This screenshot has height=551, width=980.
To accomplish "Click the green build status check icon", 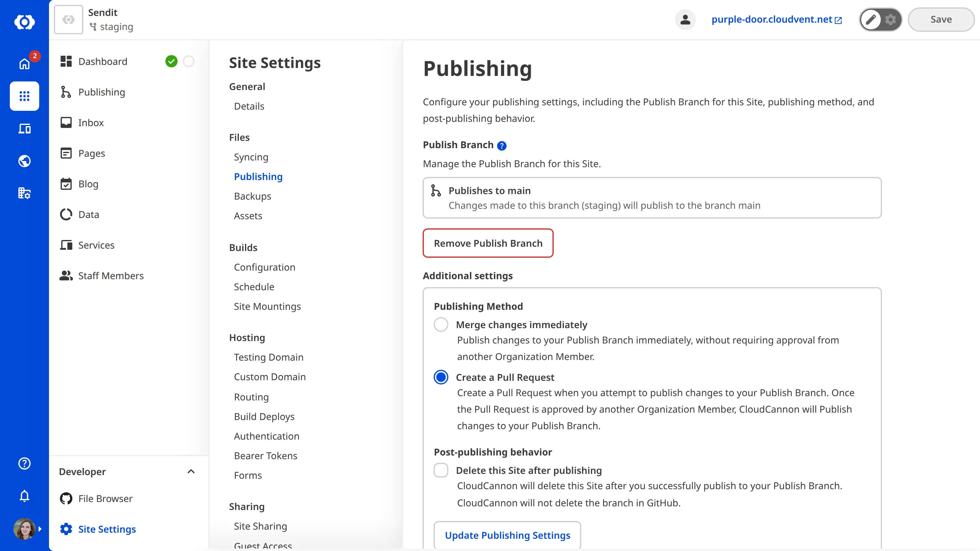I will 171,61.
